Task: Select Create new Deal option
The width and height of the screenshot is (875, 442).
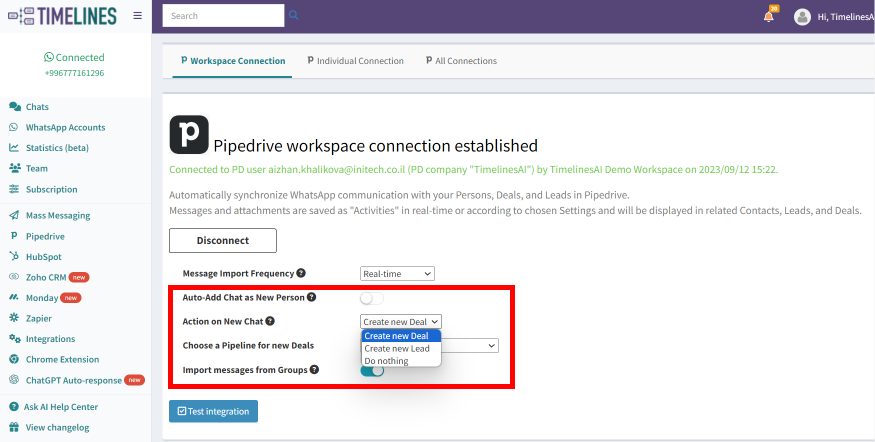Action: 401,335
